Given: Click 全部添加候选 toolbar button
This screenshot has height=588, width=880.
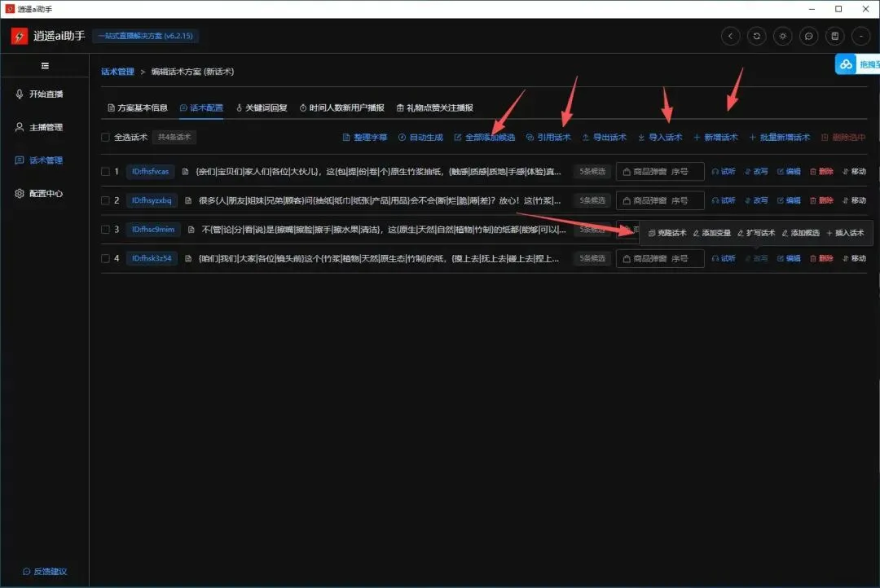Looking at the screenshot, I should [x=484, y=137].
